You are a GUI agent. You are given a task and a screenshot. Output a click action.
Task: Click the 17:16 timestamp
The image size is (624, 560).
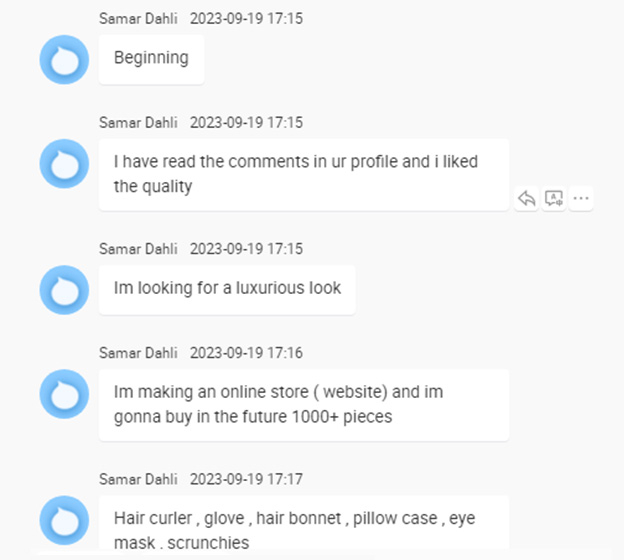click(246, 353)
